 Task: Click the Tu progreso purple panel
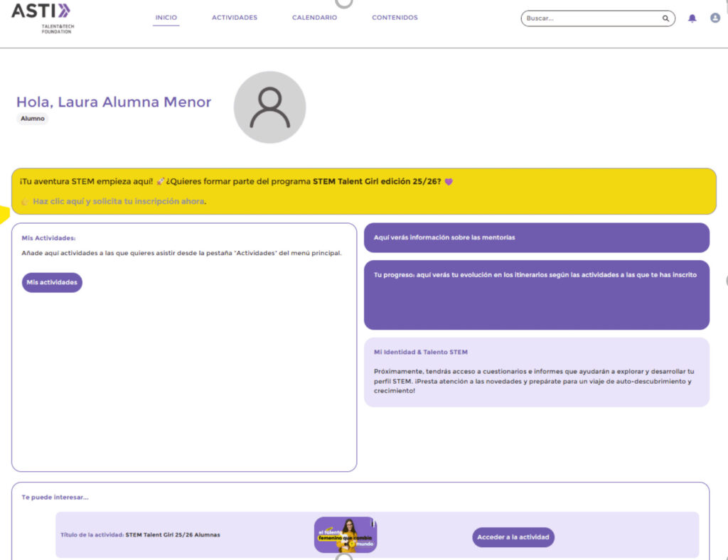coord(537,295)
